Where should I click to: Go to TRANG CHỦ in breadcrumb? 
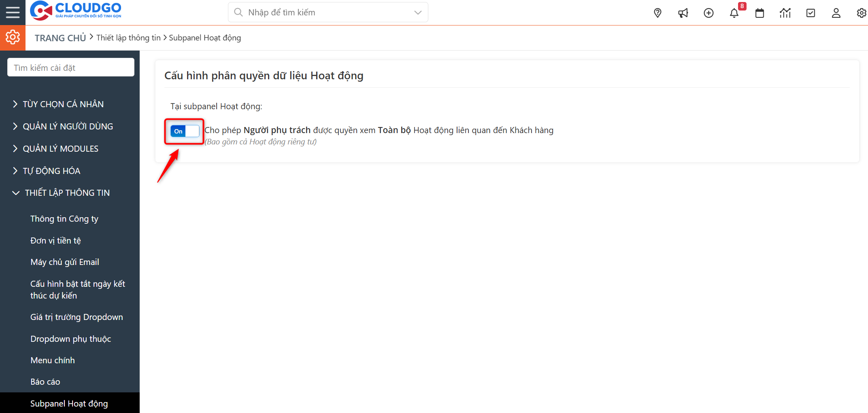[60, 38]
